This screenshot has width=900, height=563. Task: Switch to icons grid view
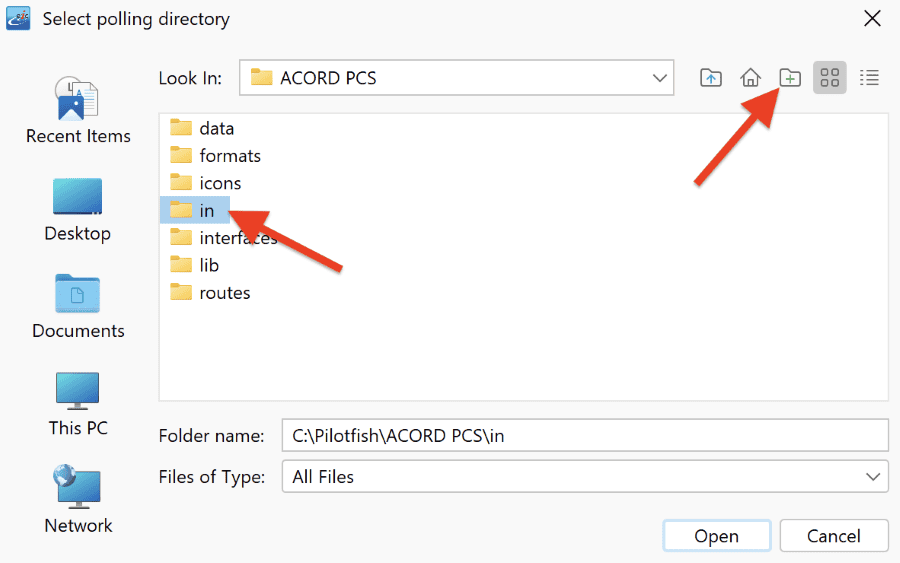(x=829, y=77)
